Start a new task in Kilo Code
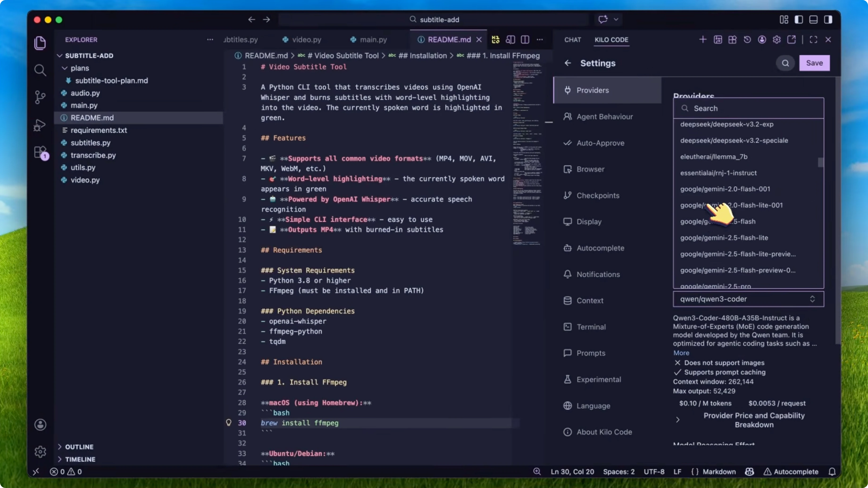This screenshot has height=488, width=868. pyautogui.click(x=703, y=39)
